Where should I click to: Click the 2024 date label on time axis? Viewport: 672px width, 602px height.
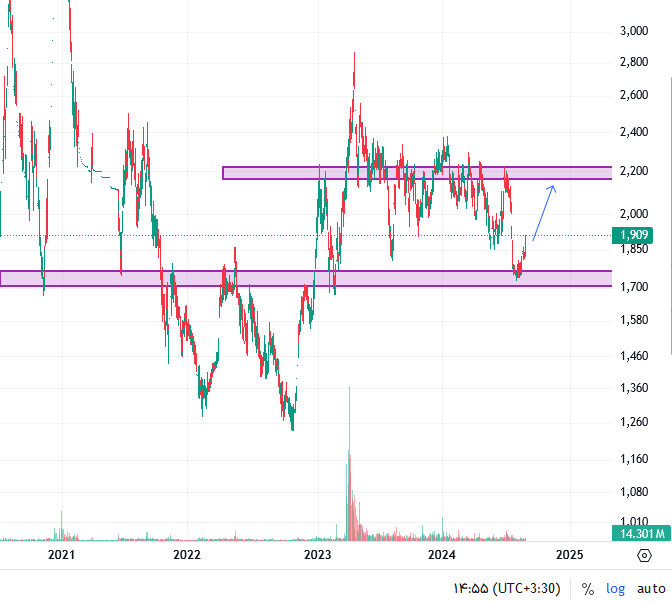pyautogui.click(x=442, y=555)
